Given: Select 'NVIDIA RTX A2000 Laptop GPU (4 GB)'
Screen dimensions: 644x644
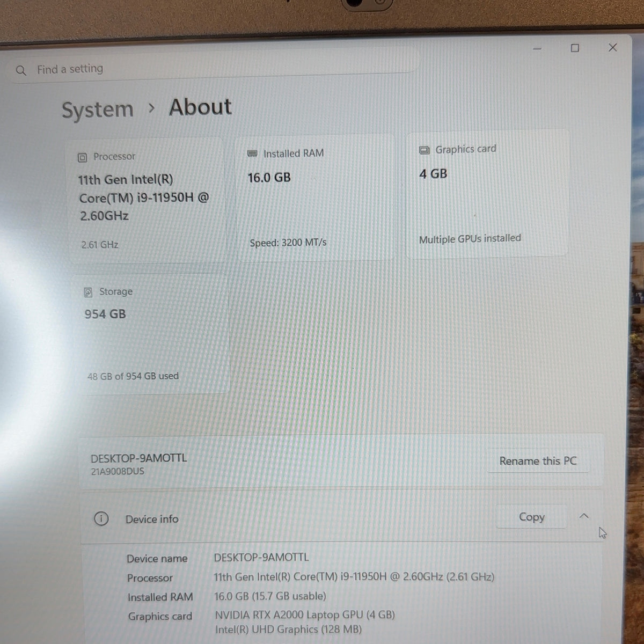Looking at the screenshot, I should tap(305, 615).
